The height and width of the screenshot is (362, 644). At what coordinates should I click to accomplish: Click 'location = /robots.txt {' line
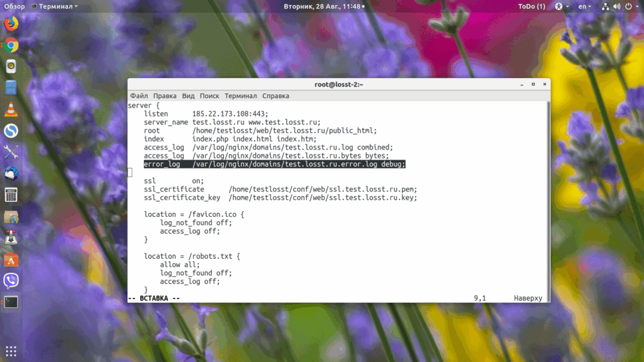[192, 256]
